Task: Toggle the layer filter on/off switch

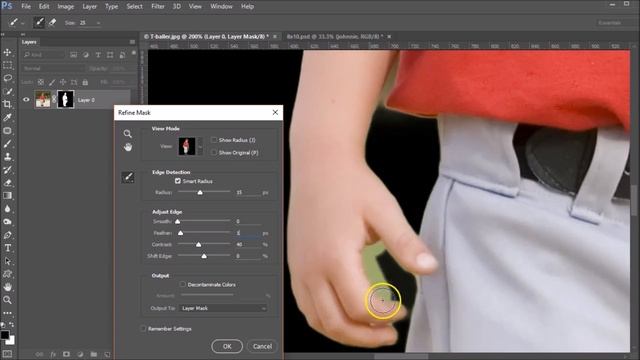Action: (133, 53)
